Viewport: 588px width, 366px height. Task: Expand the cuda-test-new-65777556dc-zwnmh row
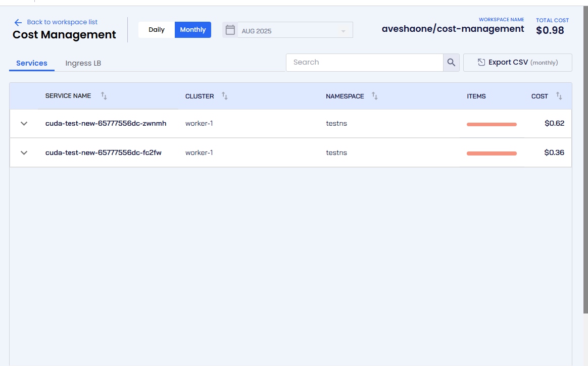pos(24,124)
